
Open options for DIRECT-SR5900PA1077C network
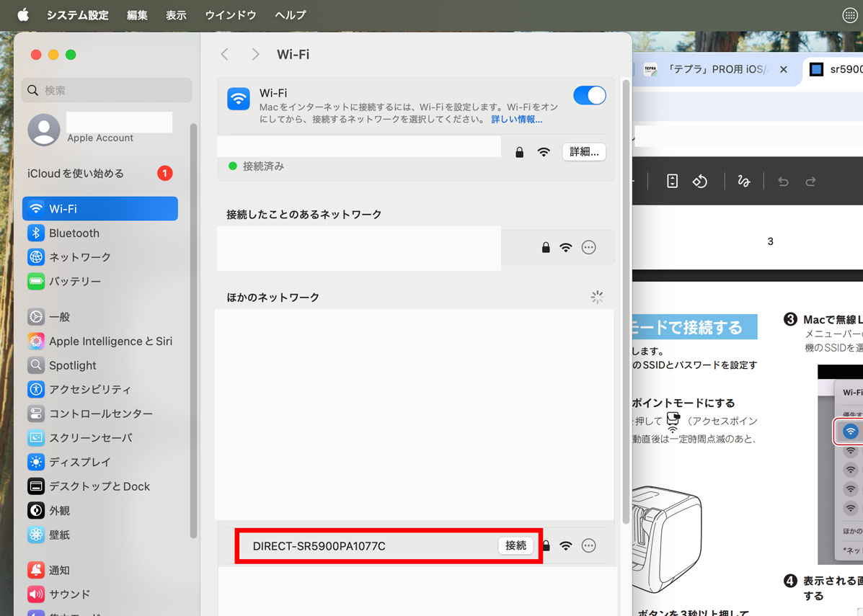pos(588,545)
